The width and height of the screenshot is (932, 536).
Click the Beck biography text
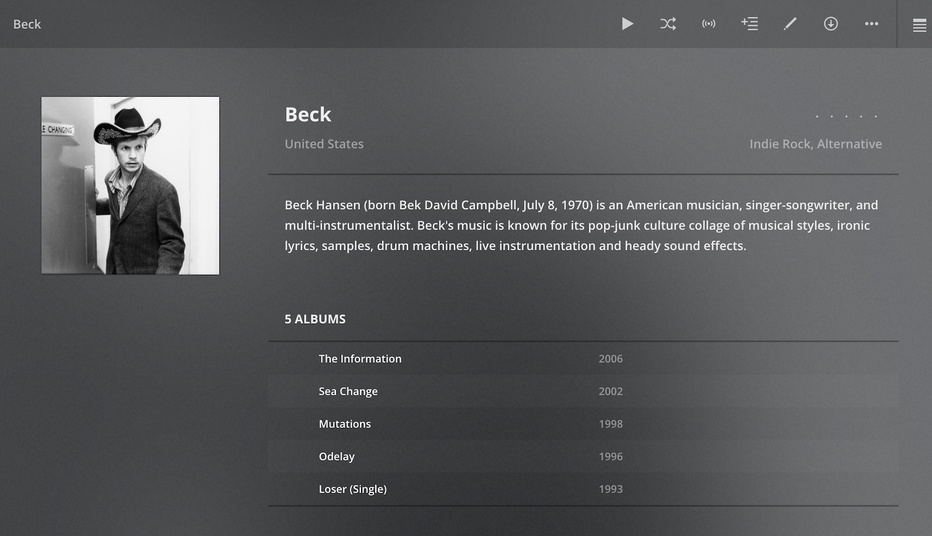581,225
